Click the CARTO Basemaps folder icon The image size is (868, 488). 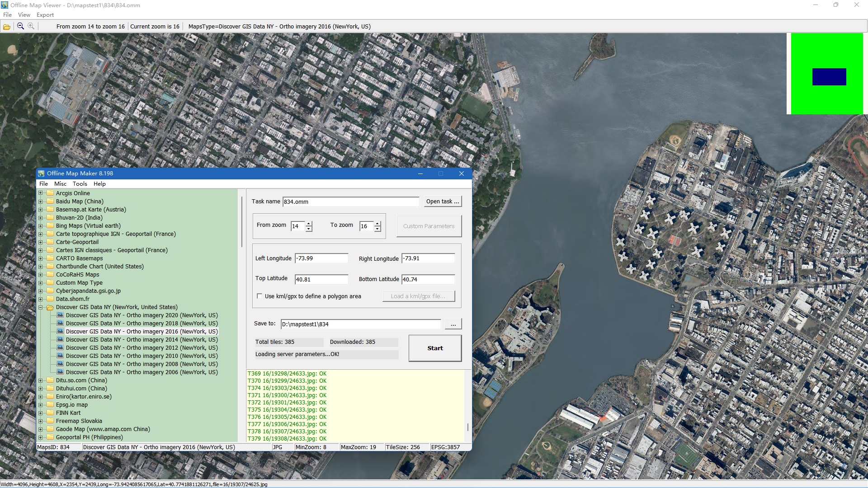(x=50, y=258)
